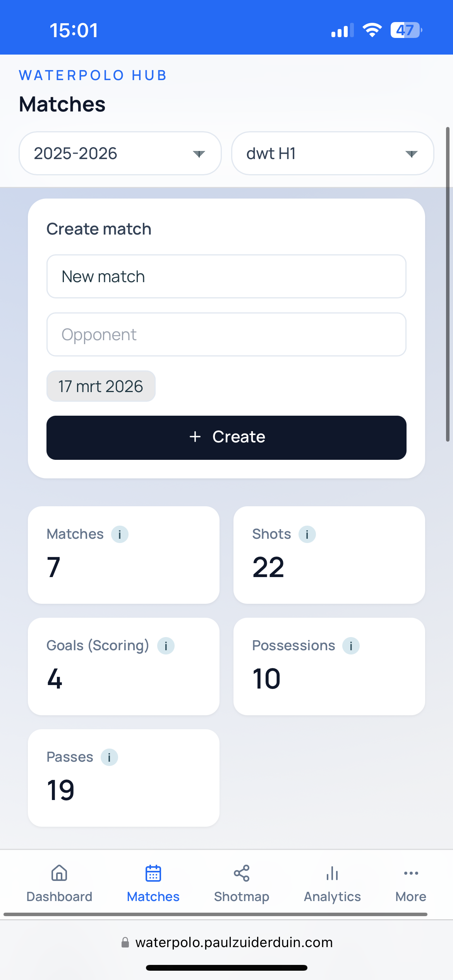Open the Analytics bar chart icon

(x=332, y=873)
